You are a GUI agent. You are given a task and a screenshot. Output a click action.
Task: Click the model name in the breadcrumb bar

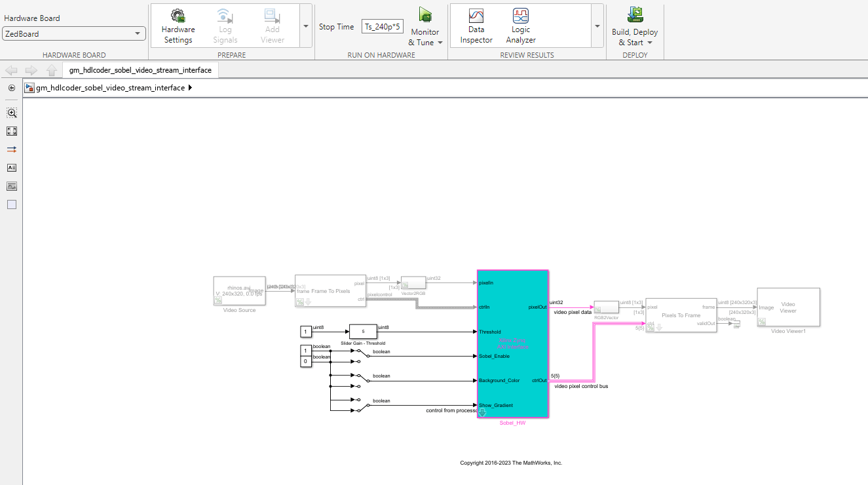pyautogui.click(x=108, y=87)
